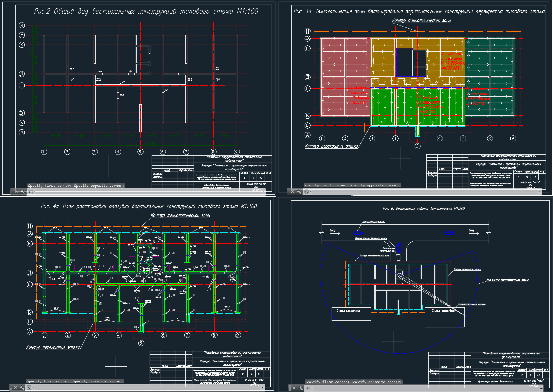This screenshot has height=392, width=553.
Task: Click command line input field in Рис. 14 drawing
Action: point(425,192)
